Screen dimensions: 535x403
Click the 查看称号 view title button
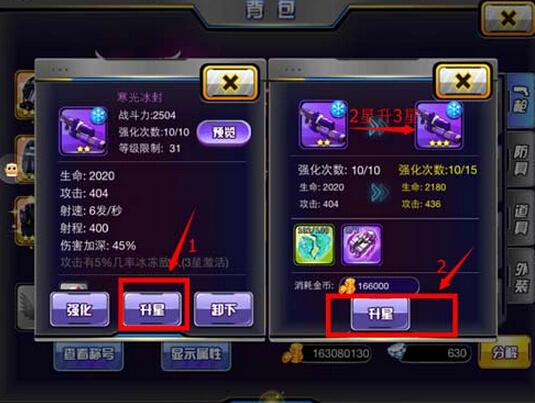point(89,355)
